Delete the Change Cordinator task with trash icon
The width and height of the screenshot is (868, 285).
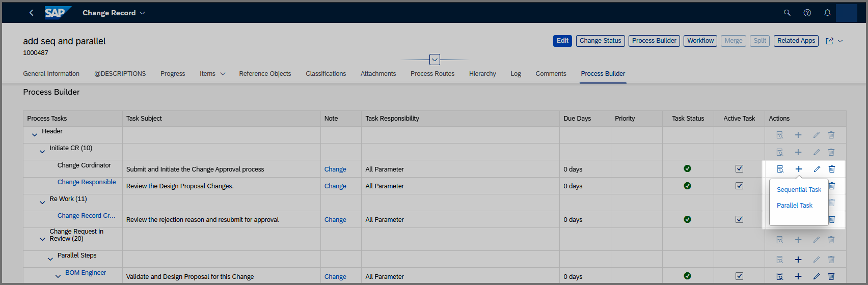pyautogui.click(x=831, y=169)
